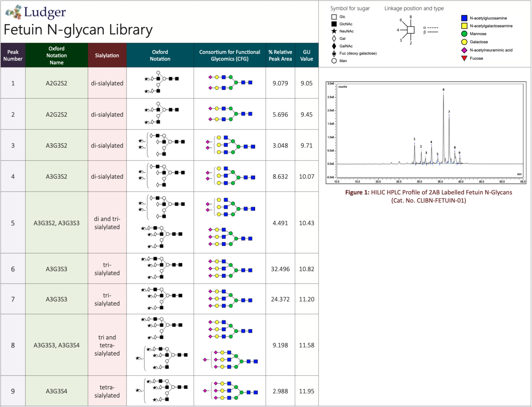Click the 'A3G3S4' name cell in peak 9

tap(57, 391)
